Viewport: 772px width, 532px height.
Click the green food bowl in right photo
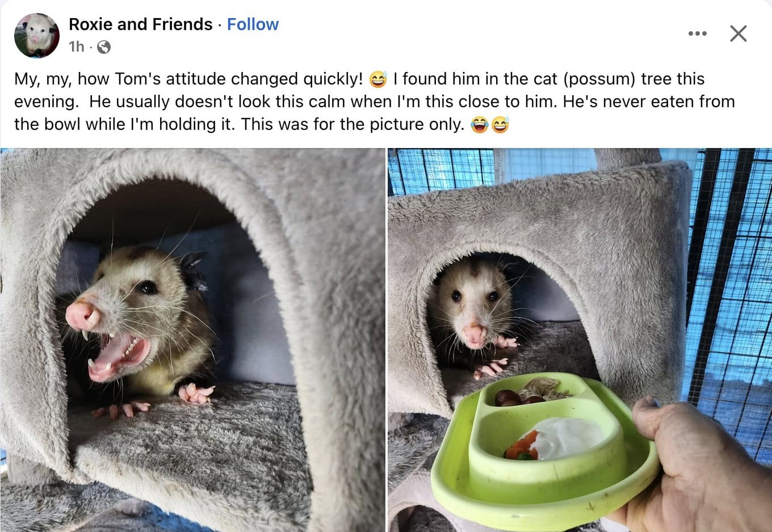tap(545, 448)
